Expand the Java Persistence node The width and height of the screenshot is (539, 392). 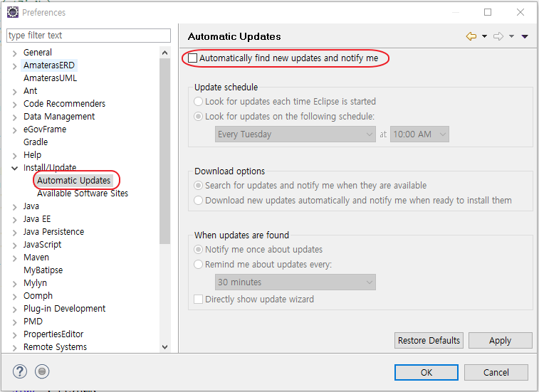14,233
